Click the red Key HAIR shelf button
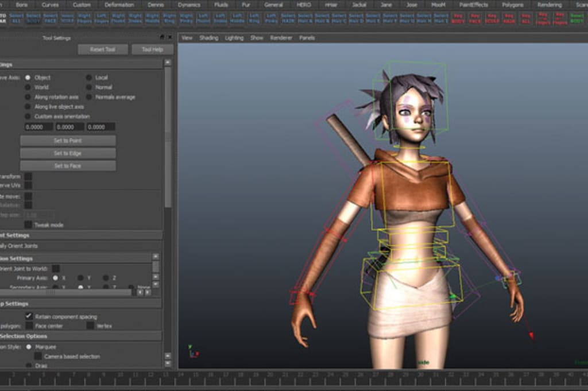588x391 pixels. (509, 18)
